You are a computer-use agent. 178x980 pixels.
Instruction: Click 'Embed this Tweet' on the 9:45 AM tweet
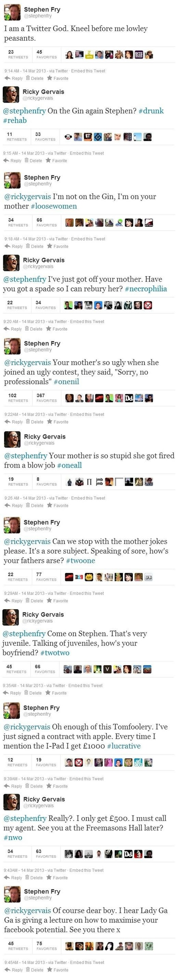[87, 962]
